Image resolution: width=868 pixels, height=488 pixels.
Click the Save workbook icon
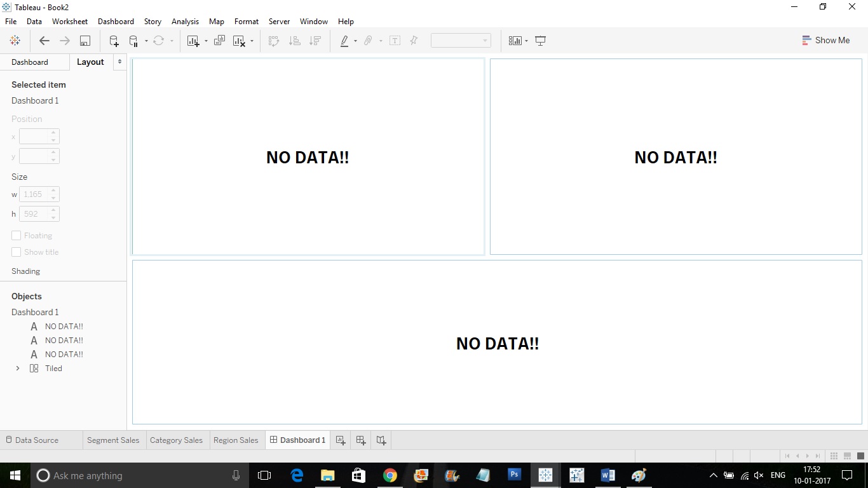(84, 40)
